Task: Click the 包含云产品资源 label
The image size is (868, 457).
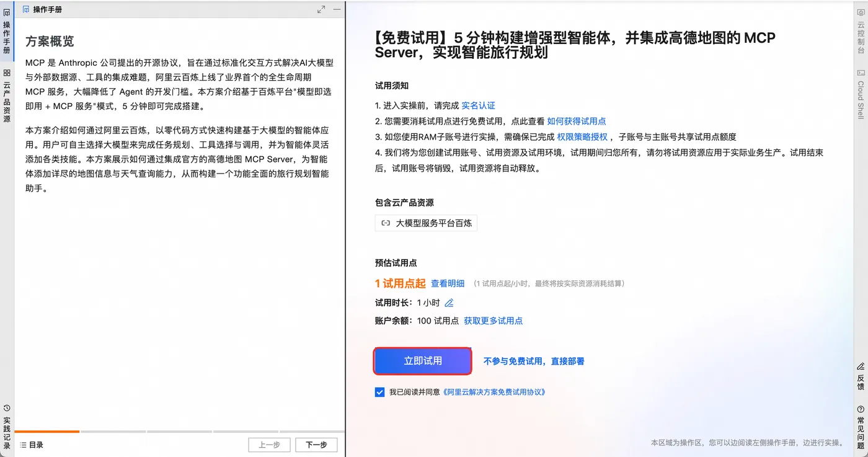Action: (x=404, y=203)
